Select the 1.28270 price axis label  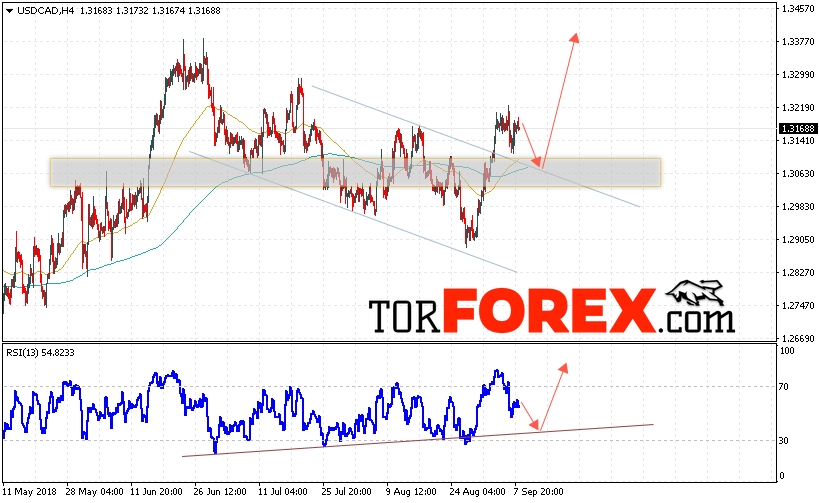coord(798,273)
